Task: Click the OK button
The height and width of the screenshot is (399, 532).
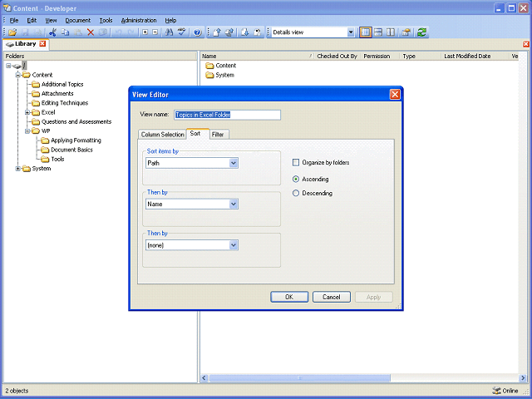Action: pos(289,297)
